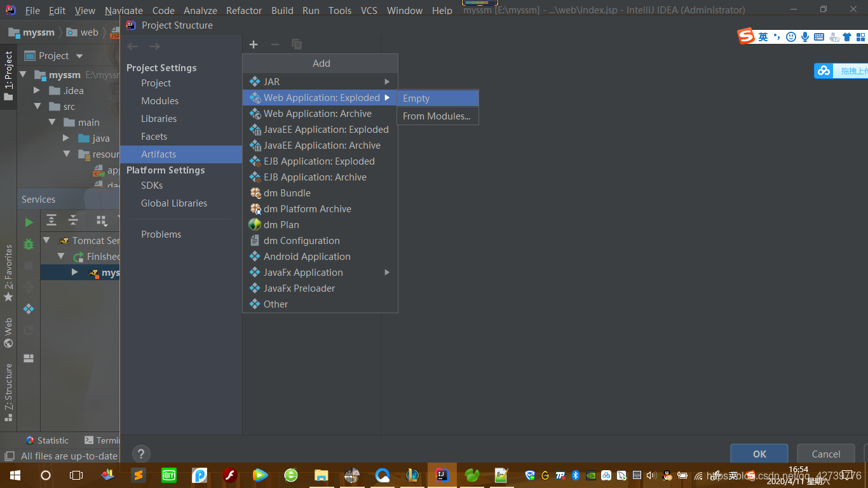Screen dimensions: 868x488
Task: Click the Expand All icon in Services toolbar
Action: pyautogui.click(x=51, y=220)
